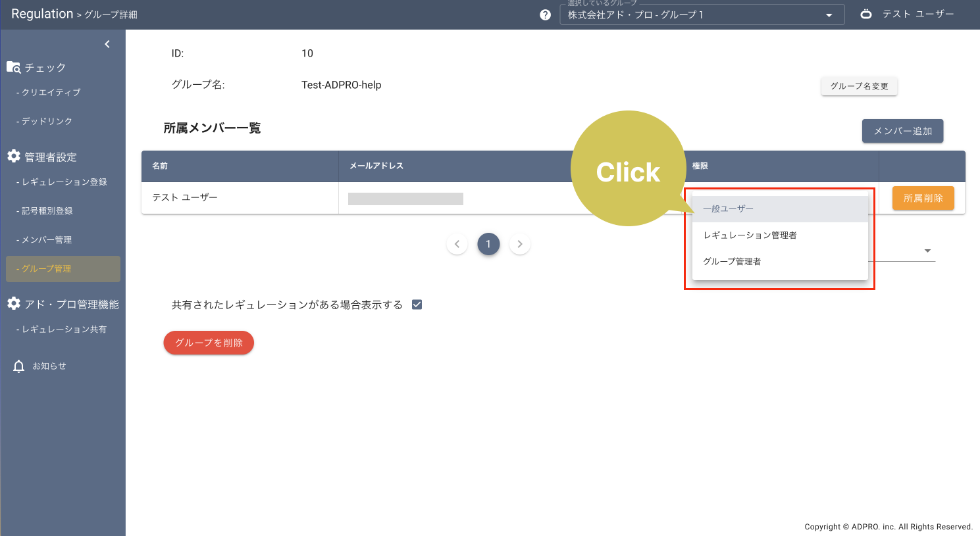Open the selected group dropdown in the header
980x536 pixels.
(702, 14)
